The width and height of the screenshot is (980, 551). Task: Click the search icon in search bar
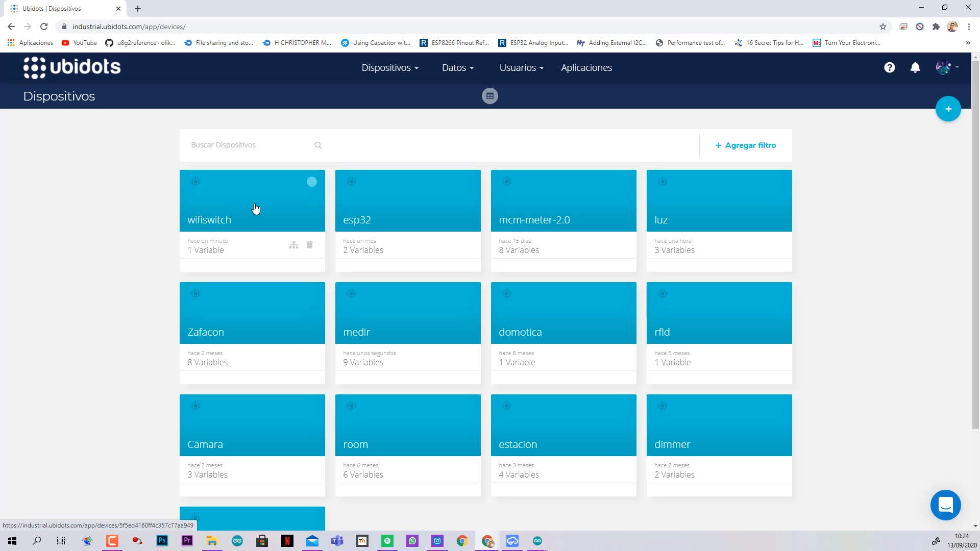click(x=317, y=145)
